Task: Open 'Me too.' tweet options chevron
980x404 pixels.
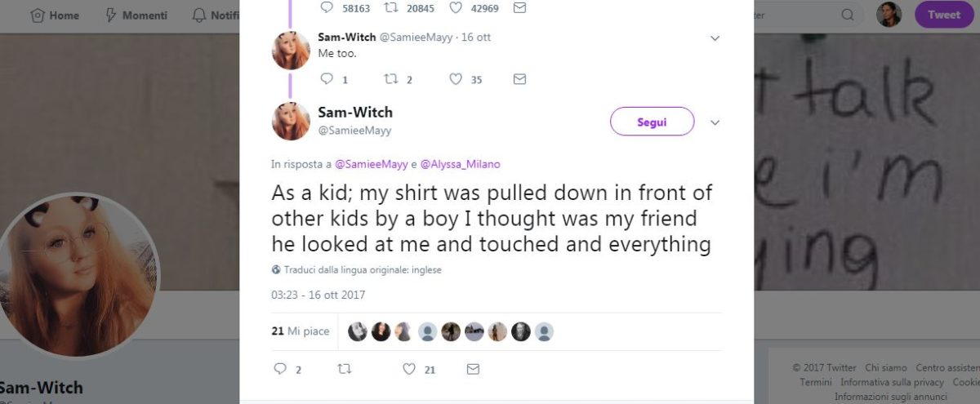Action: pyautogui.click(x=715, y=38)
